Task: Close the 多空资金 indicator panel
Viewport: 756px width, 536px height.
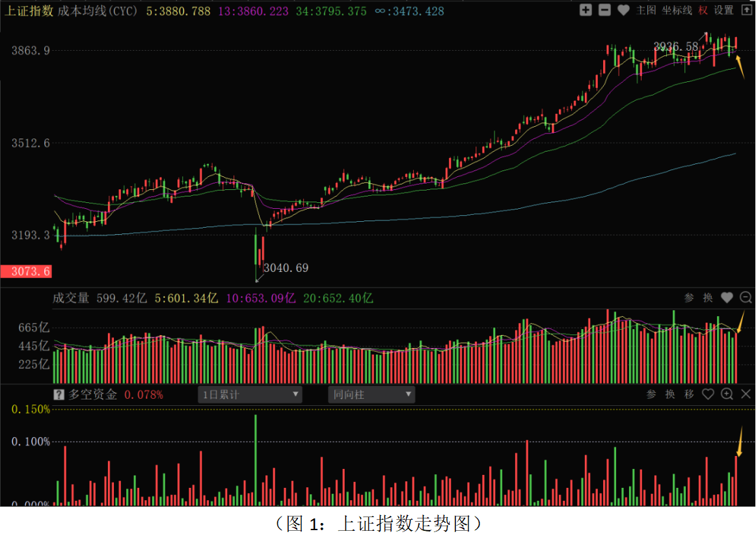Action: pyautogui.click(x=746, y=394)
